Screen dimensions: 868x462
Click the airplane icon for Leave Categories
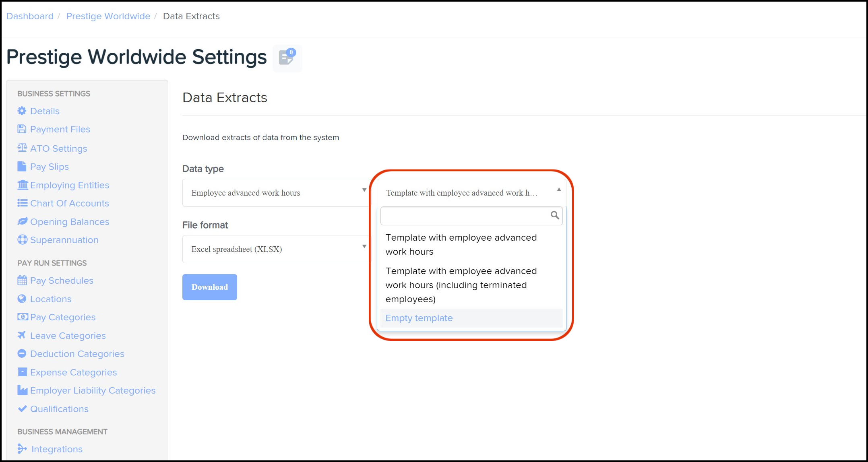coord(22,335)
